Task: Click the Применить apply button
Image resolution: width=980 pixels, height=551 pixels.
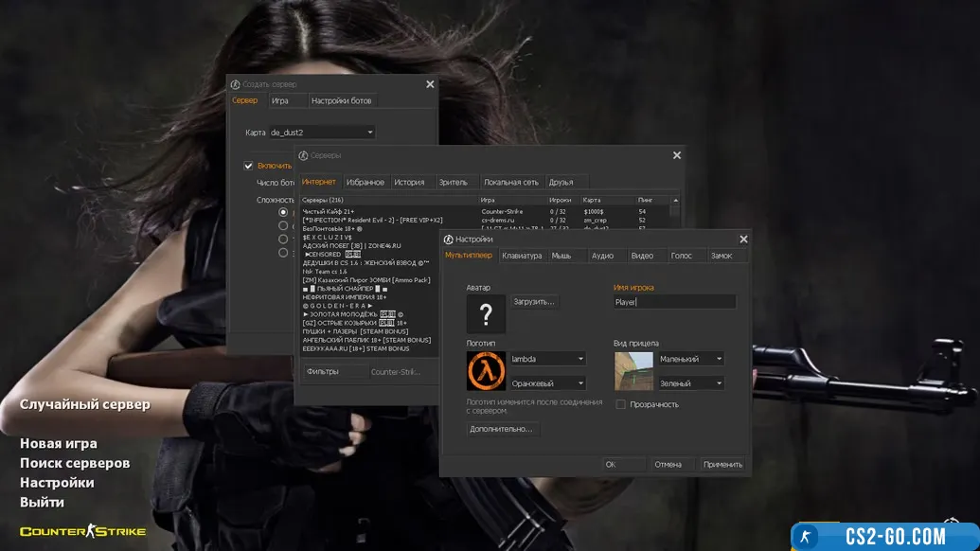Action: (722, 465)
